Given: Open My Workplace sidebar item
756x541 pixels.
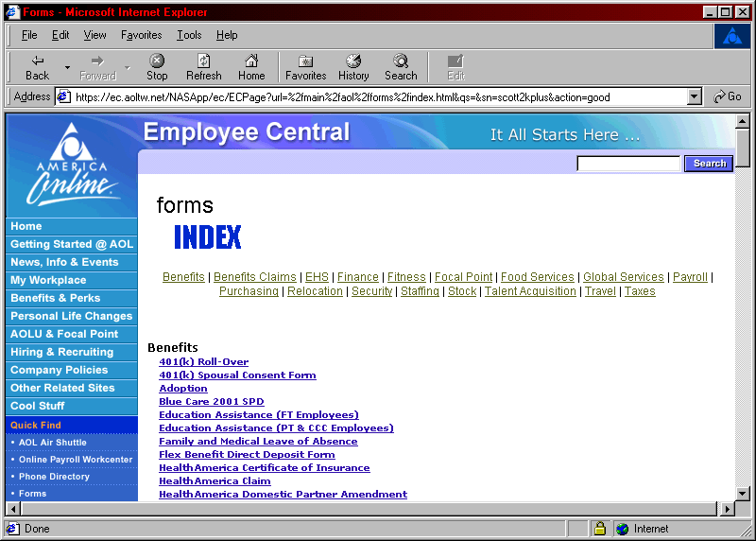Looking at the screenshot, I should 72,280.
